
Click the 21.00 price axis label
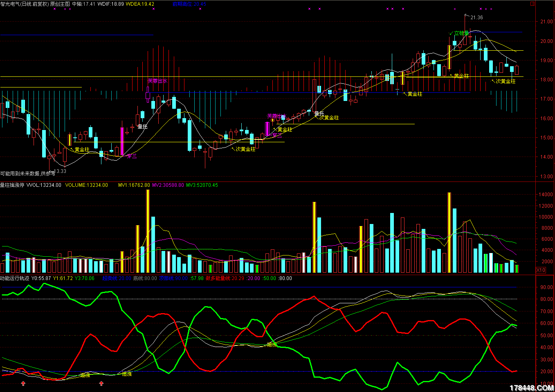pyautogui.click(x=547, y=22)
